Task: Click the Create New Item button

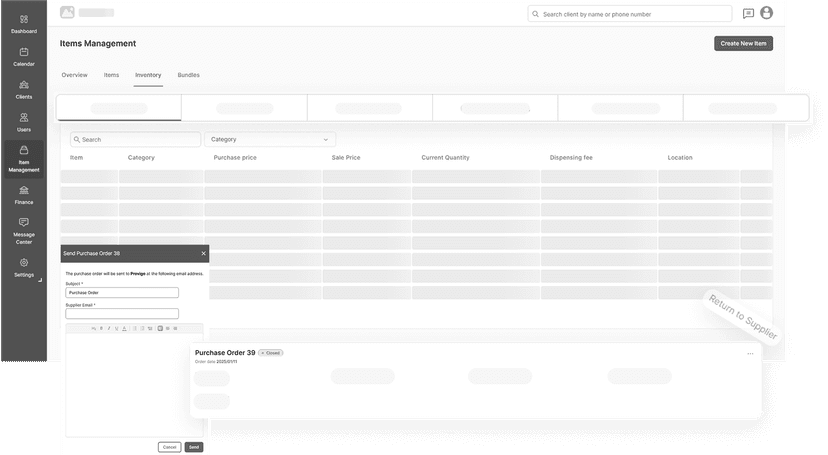Action: (744, 43)
